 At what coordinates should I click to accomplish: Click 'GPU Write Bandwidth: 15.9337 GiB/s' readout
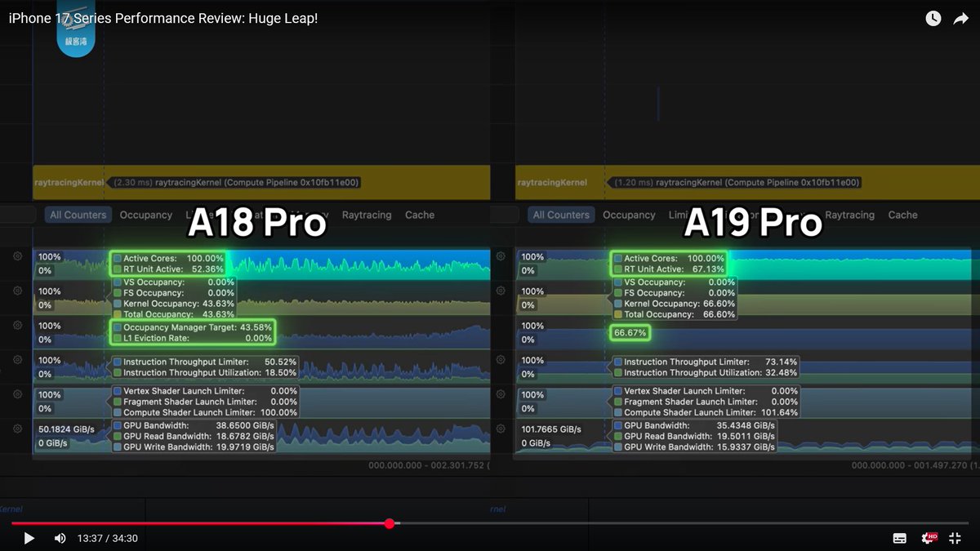point(694,447)
